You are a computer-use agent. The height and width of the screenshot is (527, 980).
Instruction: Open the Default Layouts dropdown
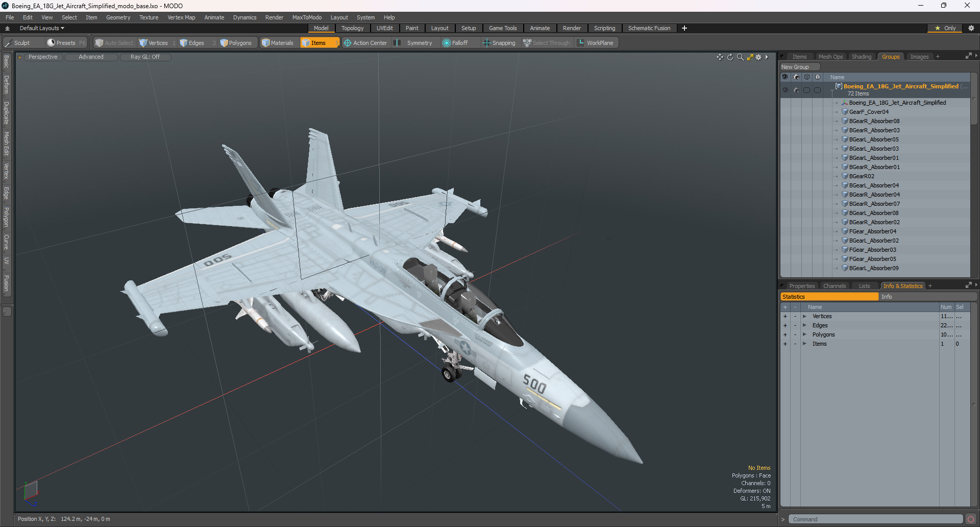point(42,28)
